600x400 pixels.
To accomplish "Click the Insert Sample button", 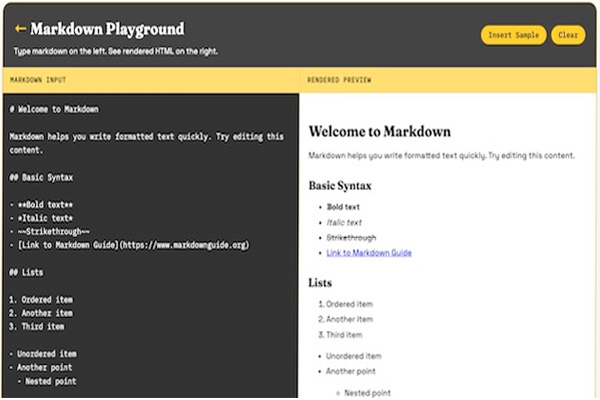I will (x=514, y=35).
